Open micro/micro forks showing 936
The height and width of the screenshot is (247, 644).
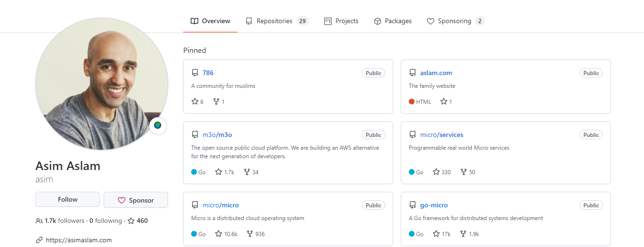point(256,234)
